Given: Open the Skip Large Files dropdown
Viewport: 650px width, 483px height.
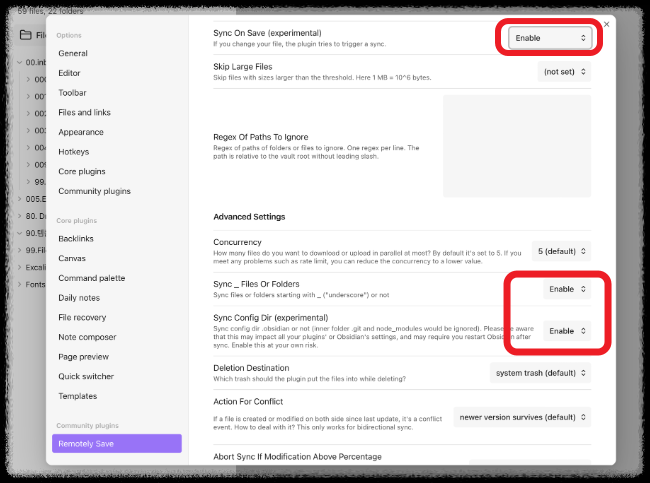Looking at the screenshot, I should 564,72.
